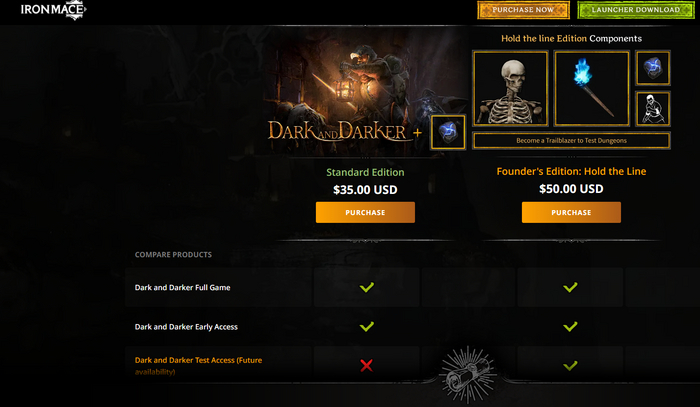This screenshot has height=407, width=700.
Task: Click Founder's Edition Test Access checkmark
Action: tap(570, 365)
